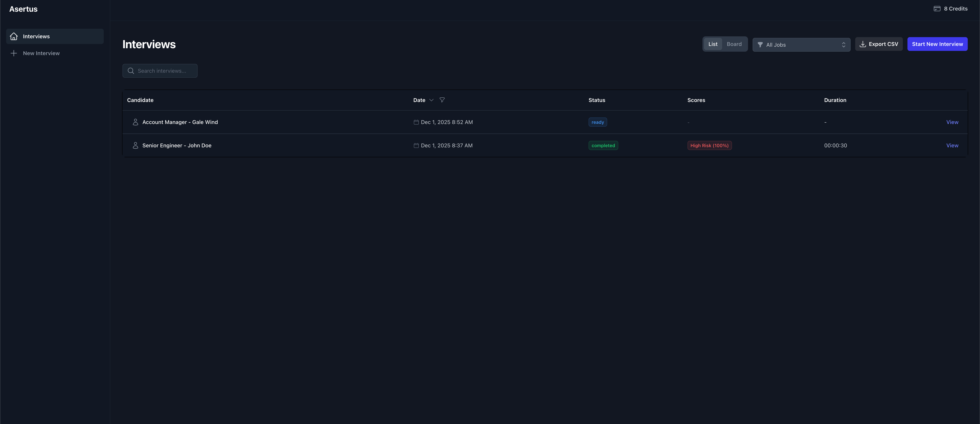Click the Date column sort chevron
The width and height of the screenshot is (980, 424).
point(431,100)
